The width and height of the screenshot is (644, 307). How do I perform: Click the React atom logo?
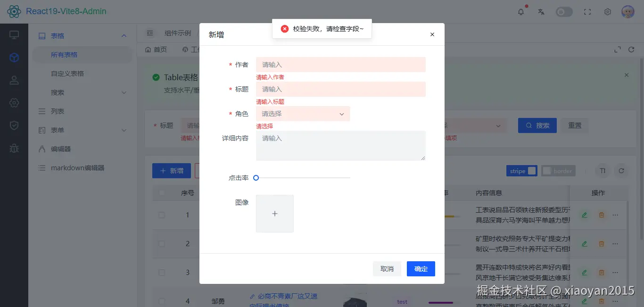point(14,11)
